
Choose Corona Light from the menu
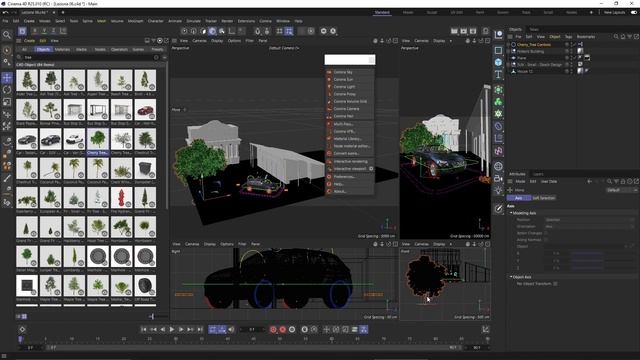(x=350, y=87)
